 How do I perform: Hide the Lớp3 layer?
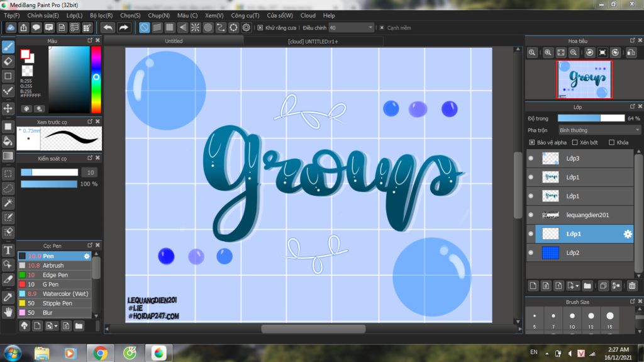click(531, 159)
